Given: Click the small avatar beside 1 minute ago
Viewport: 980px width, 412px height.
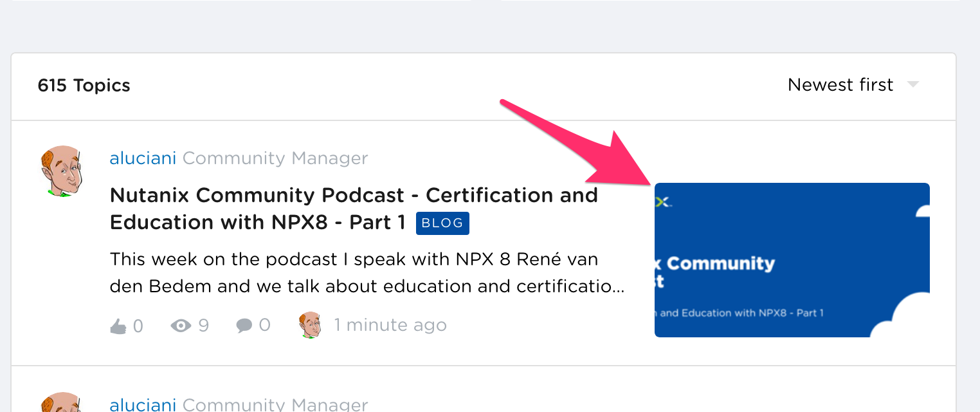Looking at the screenshot, I should click(x=311, y=325).
